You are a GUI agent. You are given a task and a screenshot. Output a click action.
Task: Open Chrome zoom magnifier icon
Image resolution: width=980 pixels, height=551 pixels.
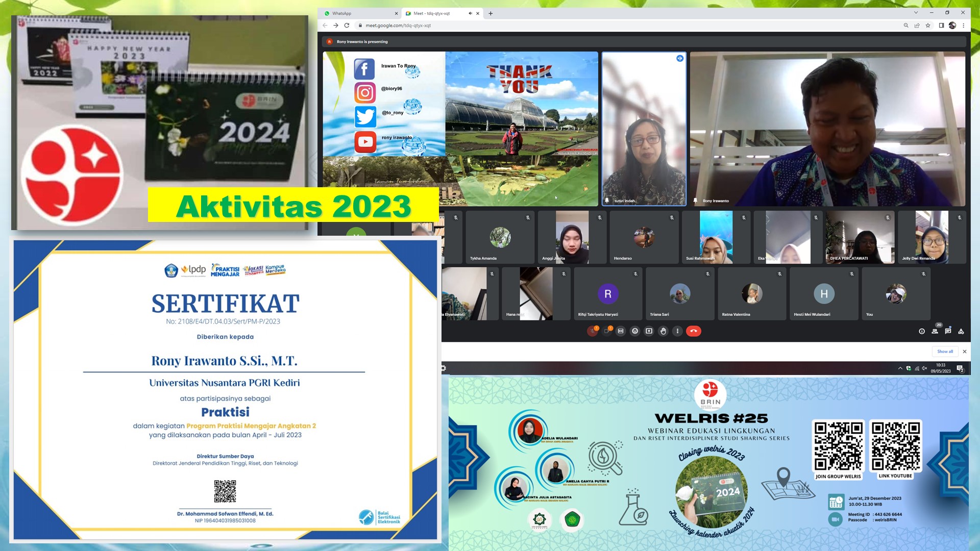point(906,26)
